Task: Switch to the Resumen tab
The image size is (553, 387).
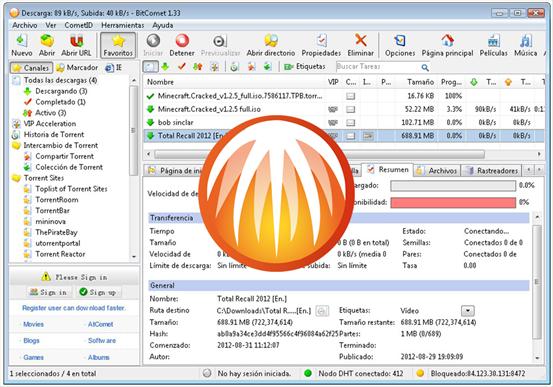Action: point(388,170)
